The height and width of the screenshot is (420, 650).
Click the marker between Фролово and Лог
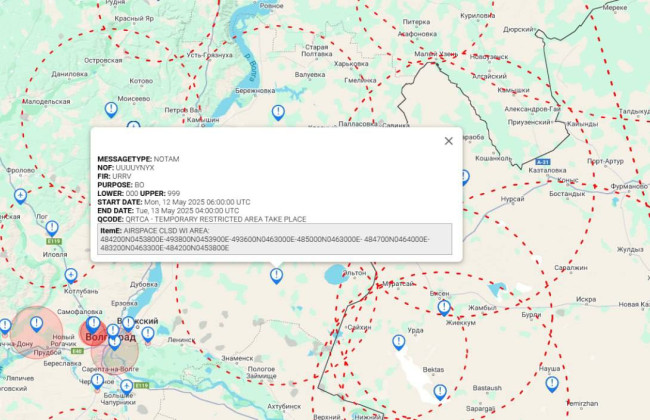coord(20,195)
